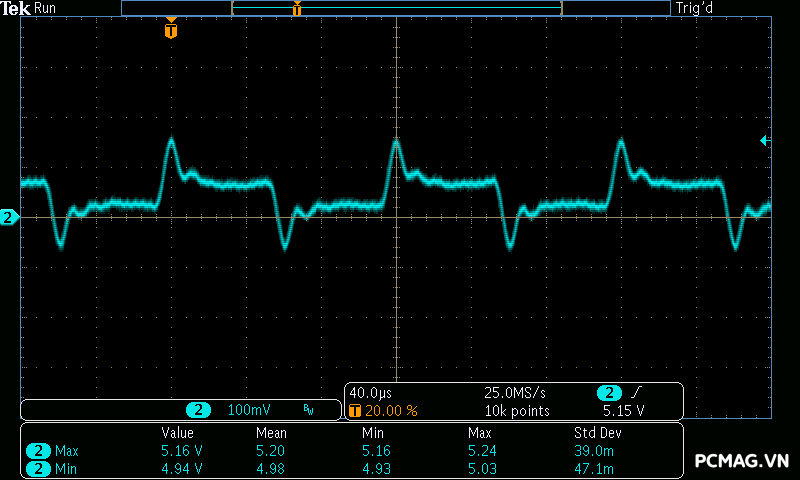The height and width of the screenshot is (480, 800).
Task: Click the trigger source channel 2 badge
Action: 609,393
